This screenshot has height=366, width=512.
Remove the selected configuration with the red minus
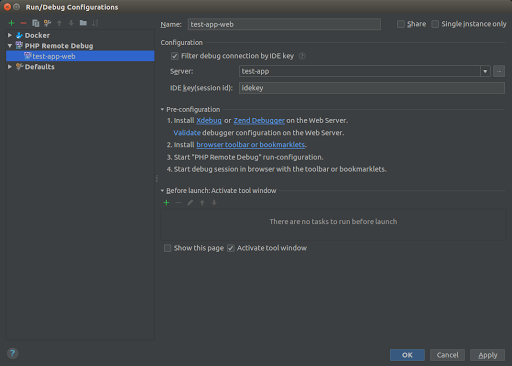coord(23,23)
